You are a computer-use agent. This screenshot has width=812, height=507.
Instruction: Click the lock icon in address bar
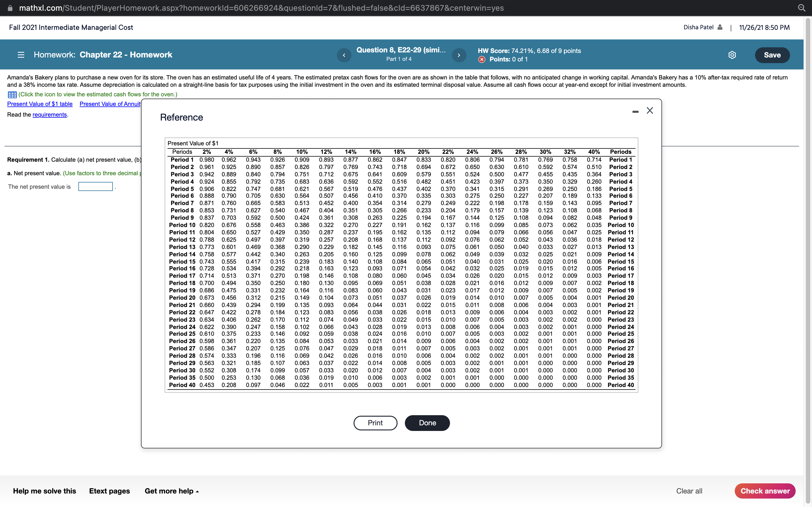[x=10, y=8]
